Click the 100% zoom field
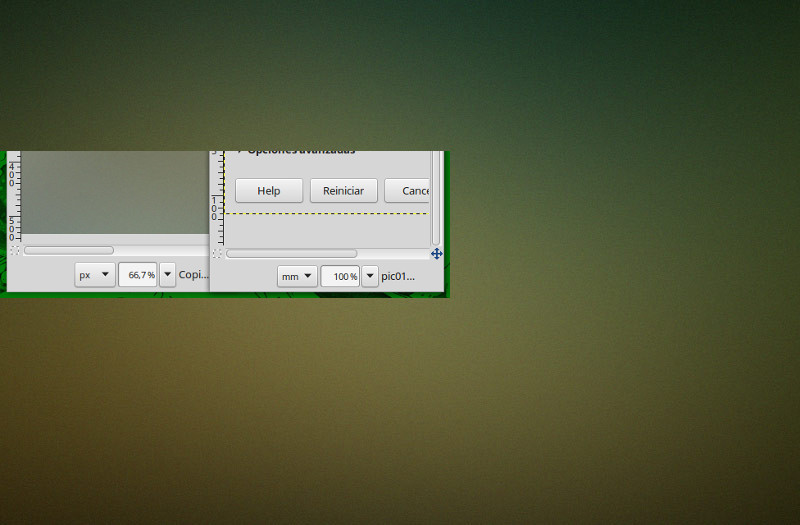Viewport: 800px width, 525px height. click(x=340, y=276)
